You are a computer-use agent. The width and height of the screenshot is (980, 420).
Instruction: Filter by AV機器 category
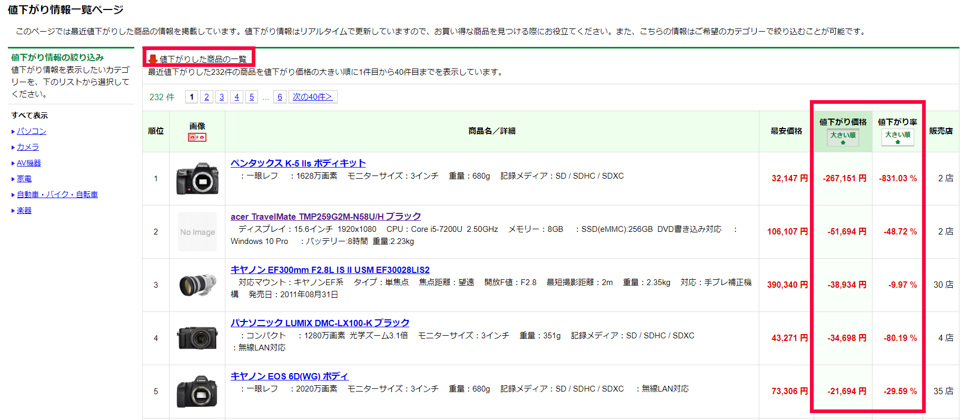[x=29, y=163]
